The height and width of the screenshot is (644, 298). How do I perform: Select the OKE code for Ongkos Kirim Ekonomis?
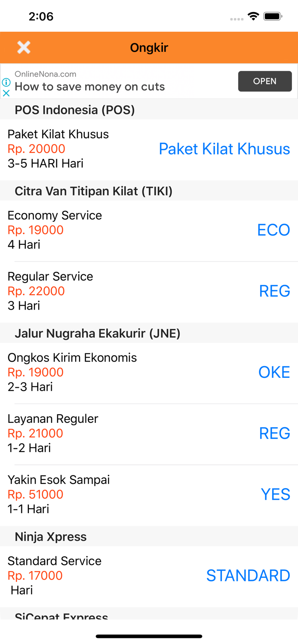point(274,372)
